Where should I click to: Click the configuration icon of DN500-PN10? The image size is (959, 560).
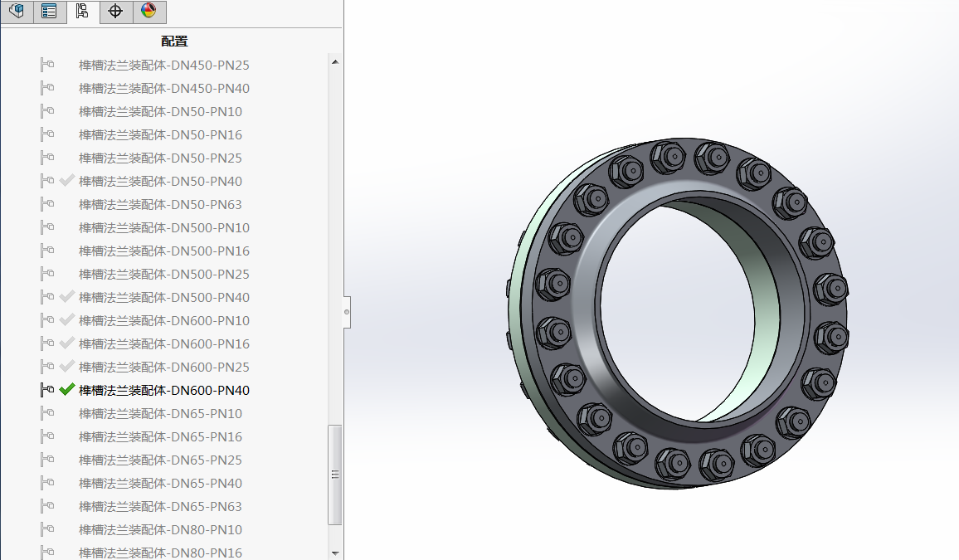[47, 227]
